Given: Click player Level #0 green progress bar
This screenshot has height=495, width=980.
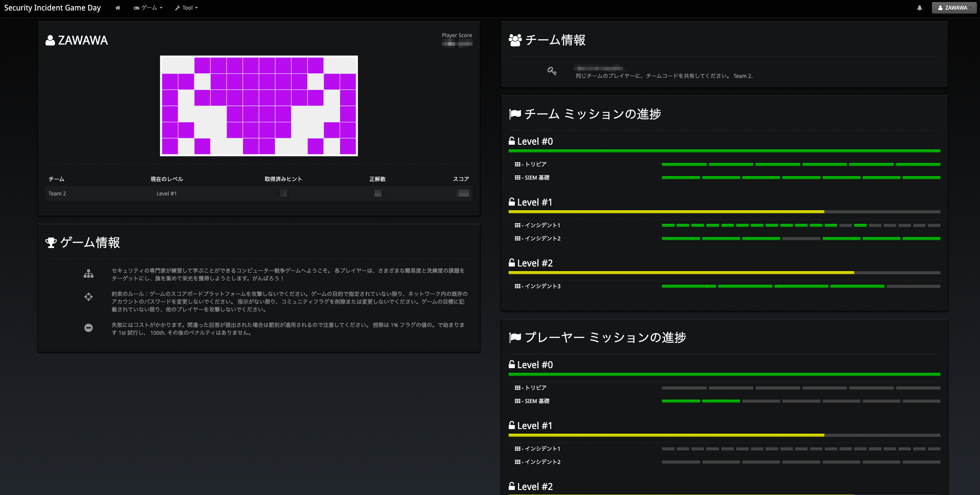Looking at the screenshot, I should coord(725,374).
